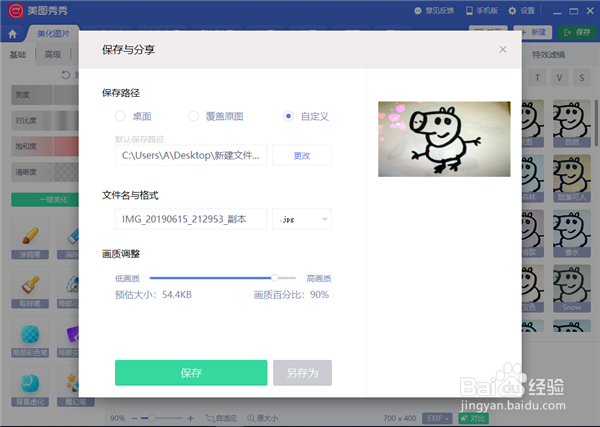Image resolution: width=600 pixels, height=427 pixels.
Task: Select the 背景虚化 tool
Action: point(30,386)
